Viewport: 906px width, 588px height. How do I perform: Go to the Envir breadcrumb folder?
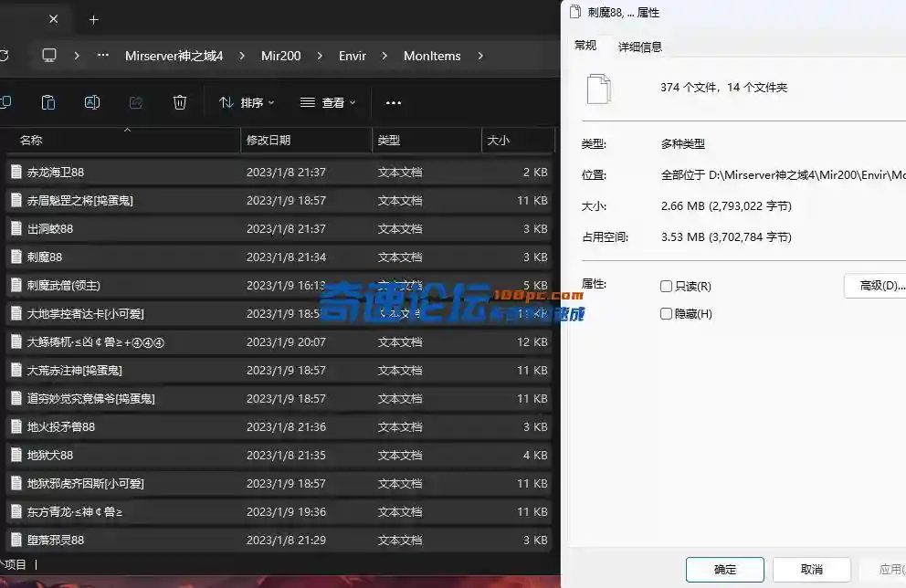(353, 56)
